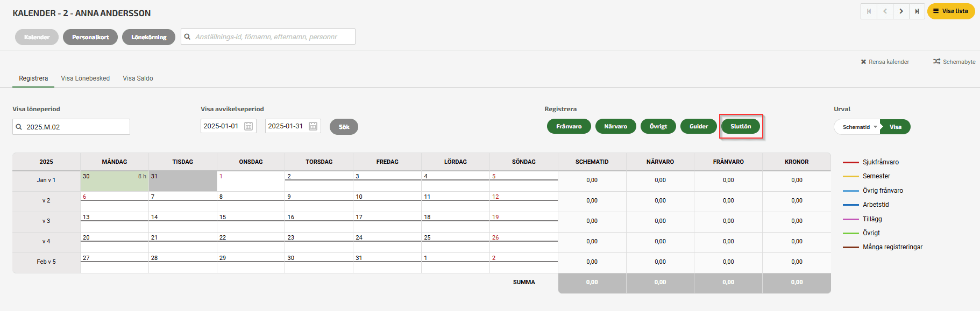Click the Frånvaro register button
Image resolution: width=980 pixels, height=311 pixels.
569,127
